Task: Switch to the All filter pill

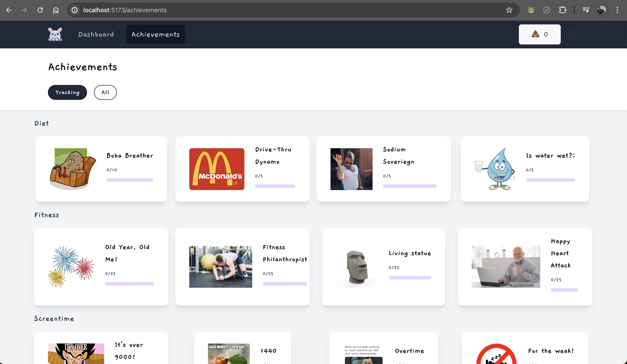Action: click(105, 92)
